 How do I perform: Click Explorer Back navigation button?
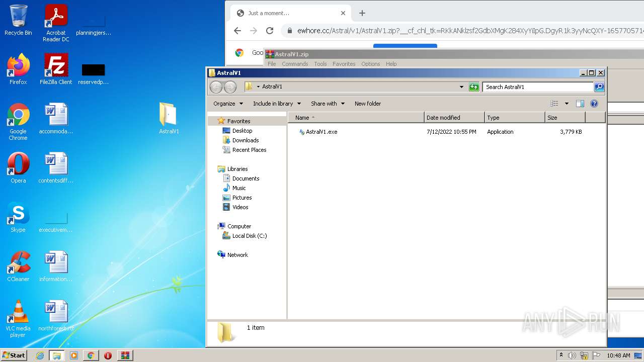(216, 87)
